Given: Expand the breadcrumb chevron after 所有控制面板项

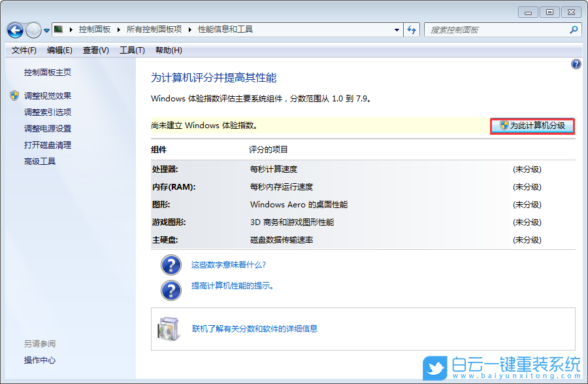Looking at the screenshot, I should point(189,29).
